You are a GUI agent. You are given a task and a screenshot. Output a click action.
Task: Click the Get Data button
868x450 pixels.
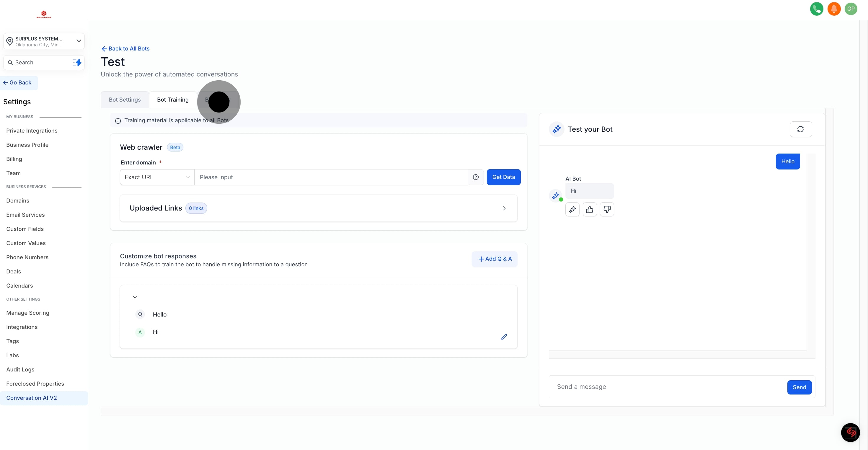(503, 177)
